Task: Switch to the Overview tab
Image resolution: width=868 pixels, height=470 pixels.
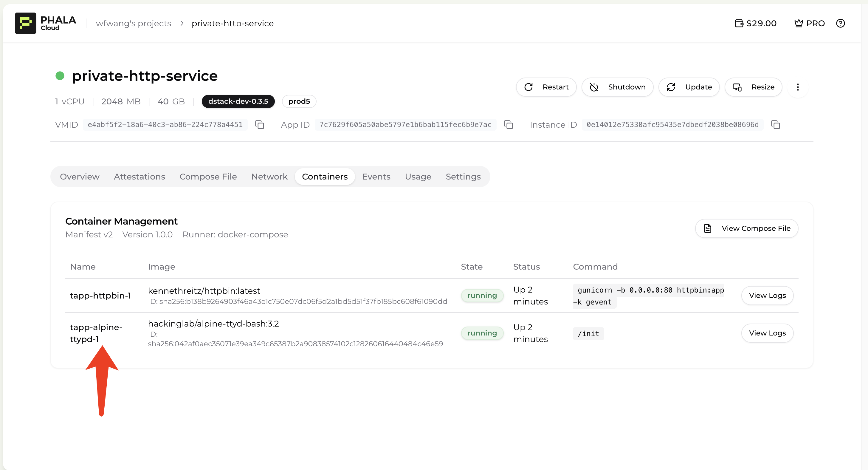Action: (80, 177)
